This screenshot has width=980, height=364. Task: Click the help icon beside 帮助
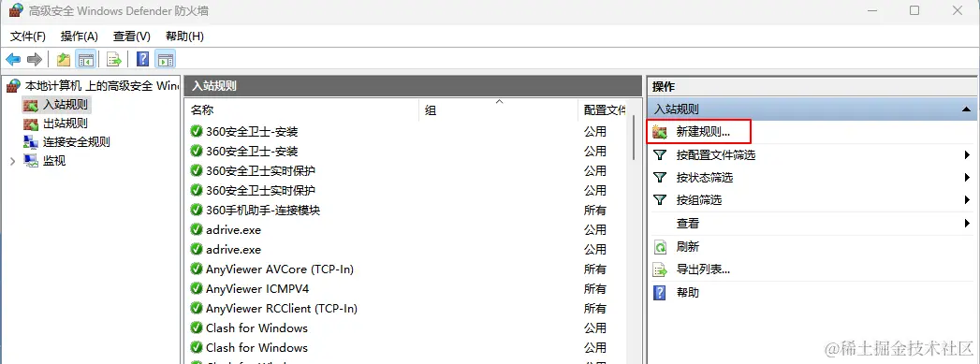pos(660,292)
